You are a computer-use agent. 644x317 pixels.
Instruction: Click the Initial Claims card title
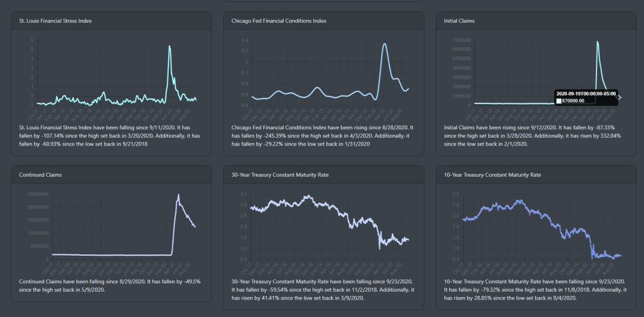click(459, 20)
